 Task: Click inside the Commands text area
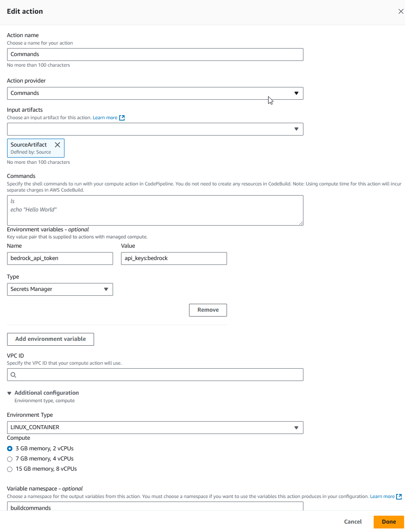pyautogui.click(x=155, y=210)
